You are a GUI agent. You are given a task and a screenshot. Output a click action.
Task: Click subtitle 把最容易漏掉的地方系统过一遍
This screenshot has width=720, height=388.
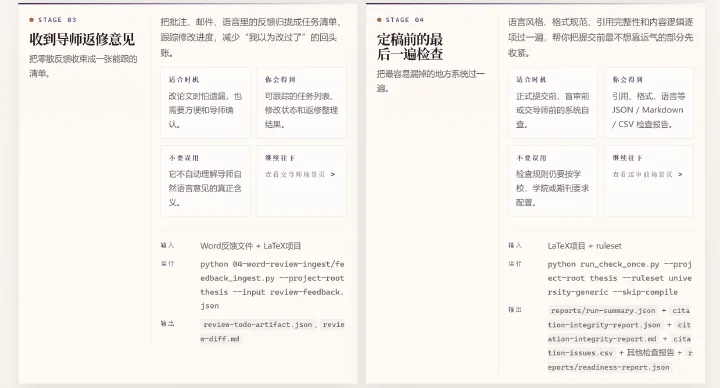point(431,81)
